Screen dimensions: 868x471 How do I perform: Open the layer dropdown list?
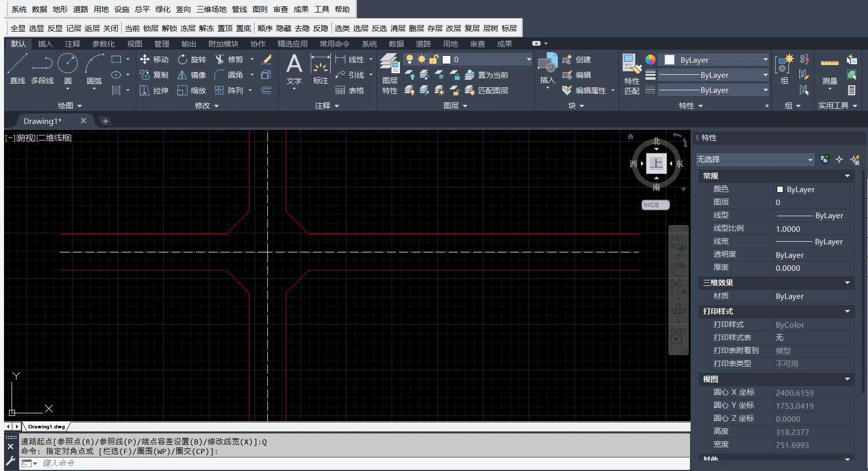[529, 59]
